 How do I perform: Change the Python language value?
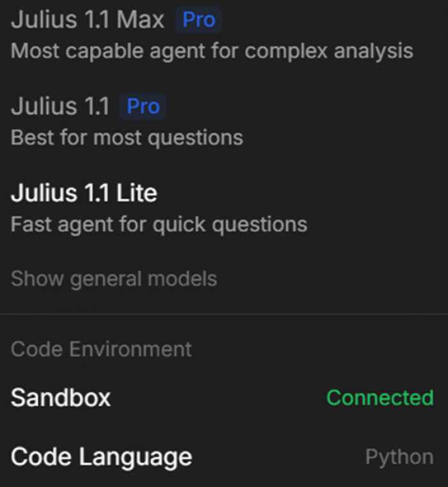click(399, 457)
